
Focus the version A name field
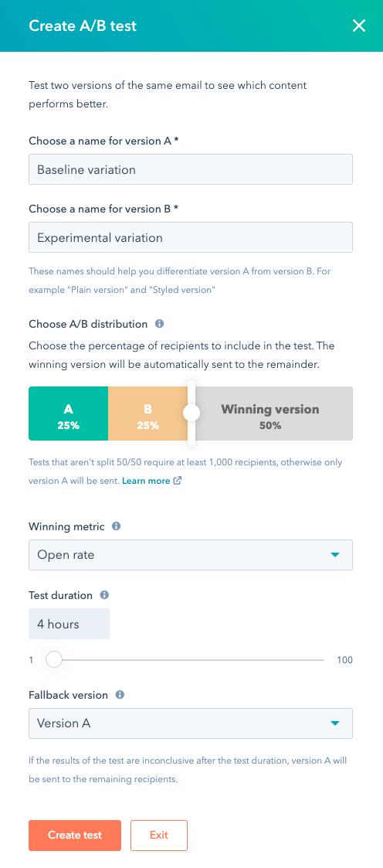pyautogui.click(x=191, y=169)
